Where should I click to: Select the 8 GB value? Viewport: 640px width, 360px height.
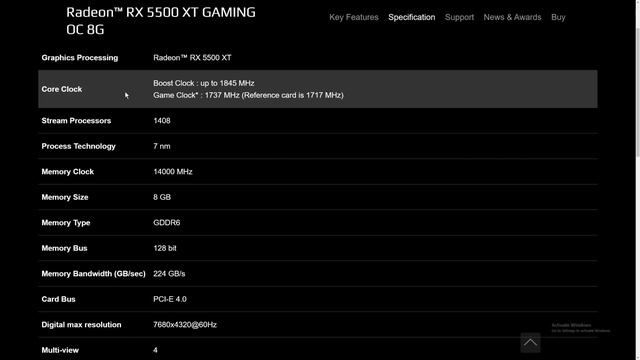162,197
